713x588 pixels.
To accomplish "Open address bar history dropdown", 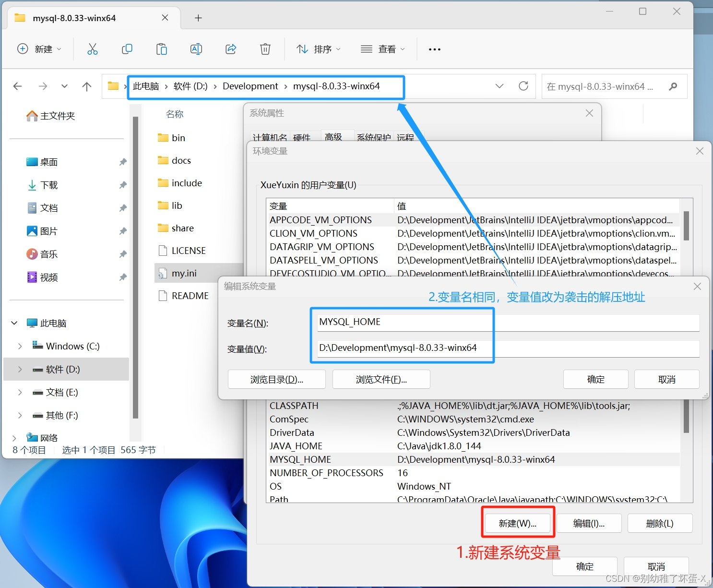I will point(499,86).
